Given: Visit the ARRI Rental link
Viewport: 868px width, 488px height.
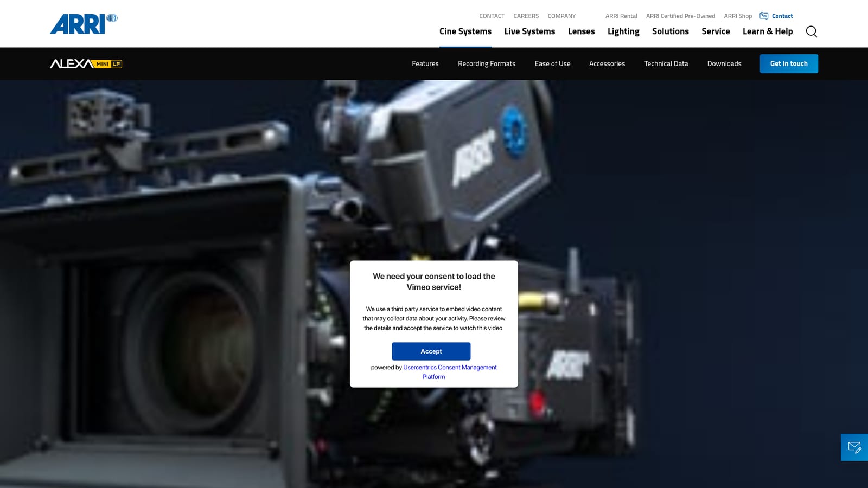Looking at the screenshot, I should 621,16.
